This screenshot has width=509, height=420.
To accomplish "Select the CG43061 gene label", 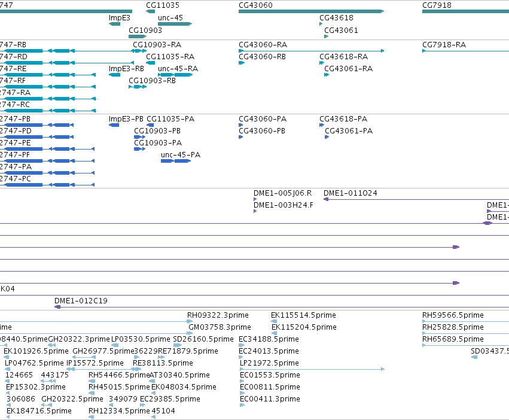I will [x=341, y=30].
